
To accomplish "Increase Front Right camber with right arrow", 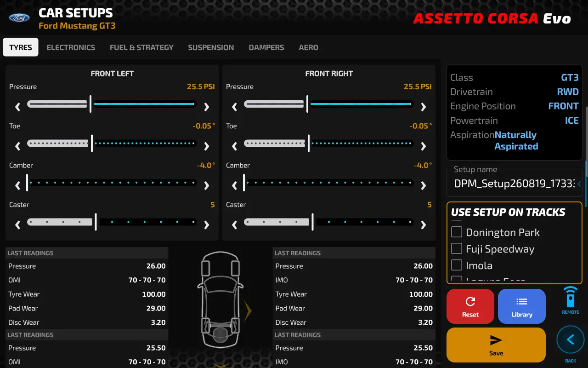I will (423, 186).
